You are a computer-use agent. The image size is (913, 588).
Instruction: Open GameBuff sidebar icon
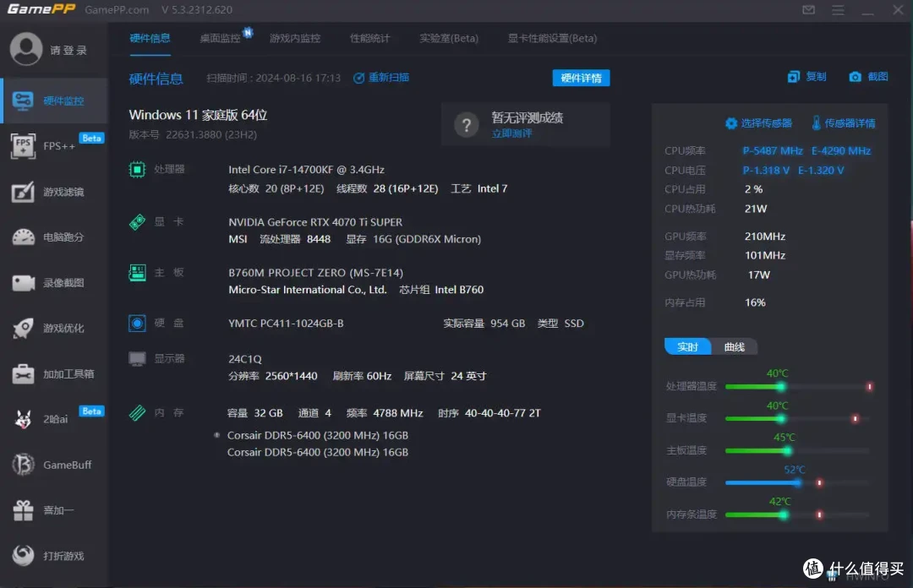(24, 465)
